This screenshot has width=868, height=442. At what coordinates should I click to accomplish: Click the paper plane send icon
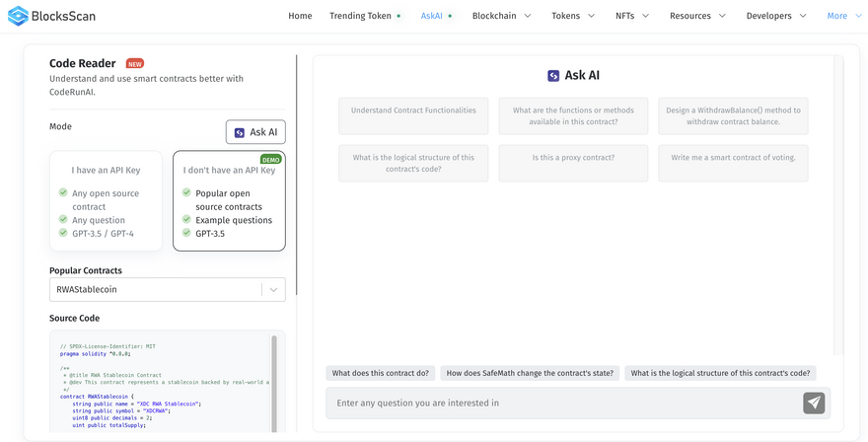[813, 403]
